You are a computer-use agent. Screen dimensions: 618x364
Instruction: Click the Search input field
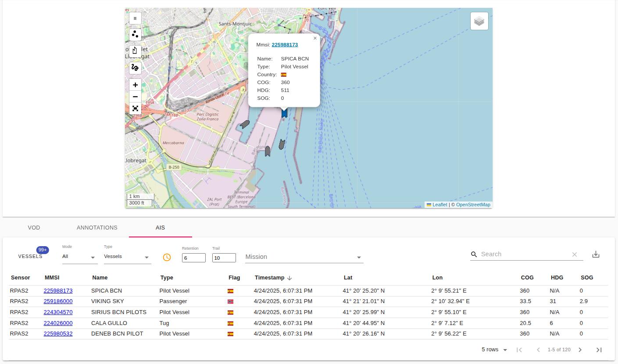[x=524, y=254]
